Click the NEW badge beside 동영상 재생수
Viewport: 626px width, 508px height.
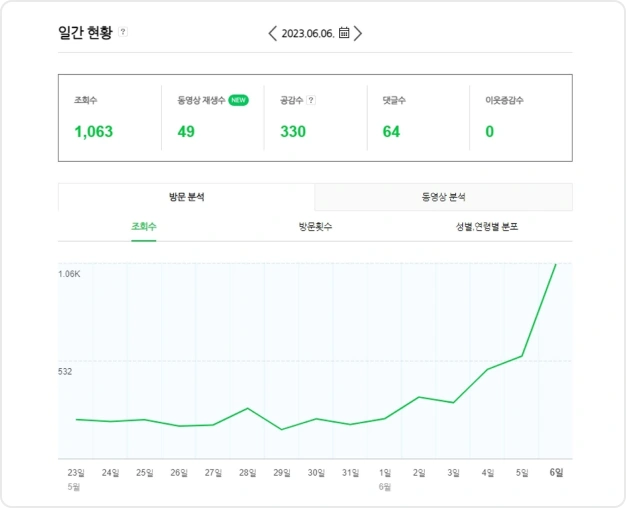click(238, 100)
